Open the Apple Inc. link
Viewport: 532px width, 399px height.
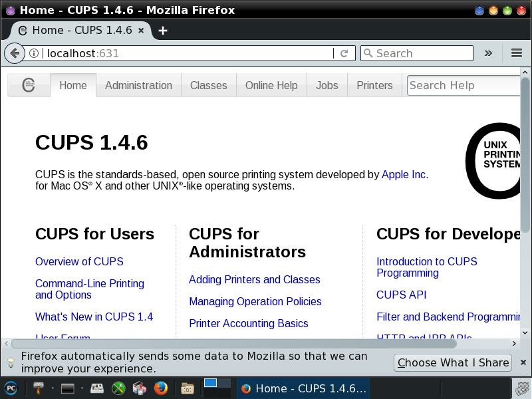[x=404, y=174]
